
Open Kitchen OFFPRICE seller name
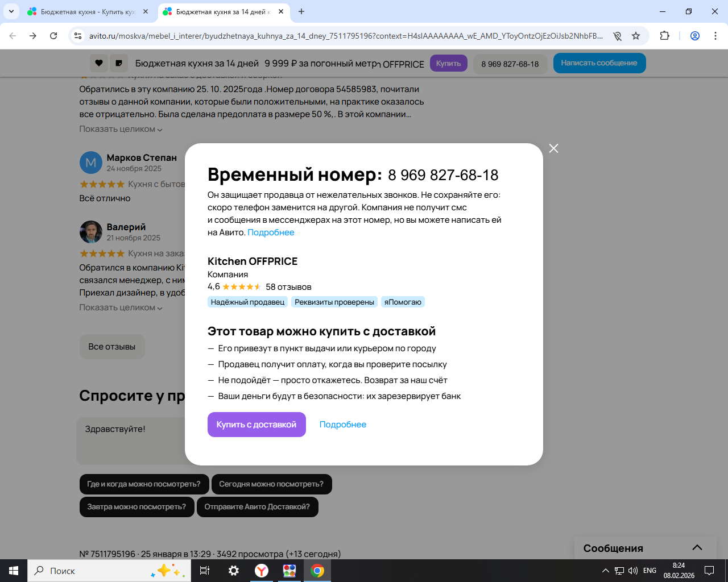(253, 261)
